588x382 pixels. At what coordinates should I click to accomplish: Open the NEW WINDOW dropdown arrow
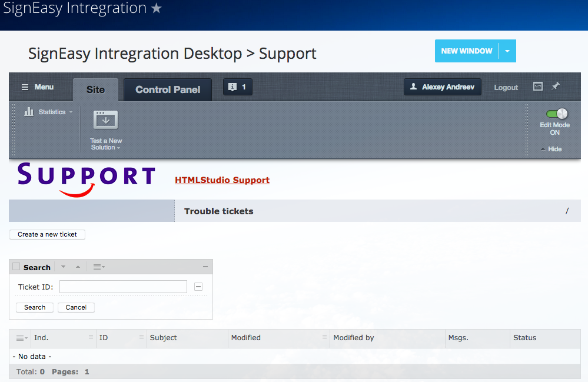[507, 51]
